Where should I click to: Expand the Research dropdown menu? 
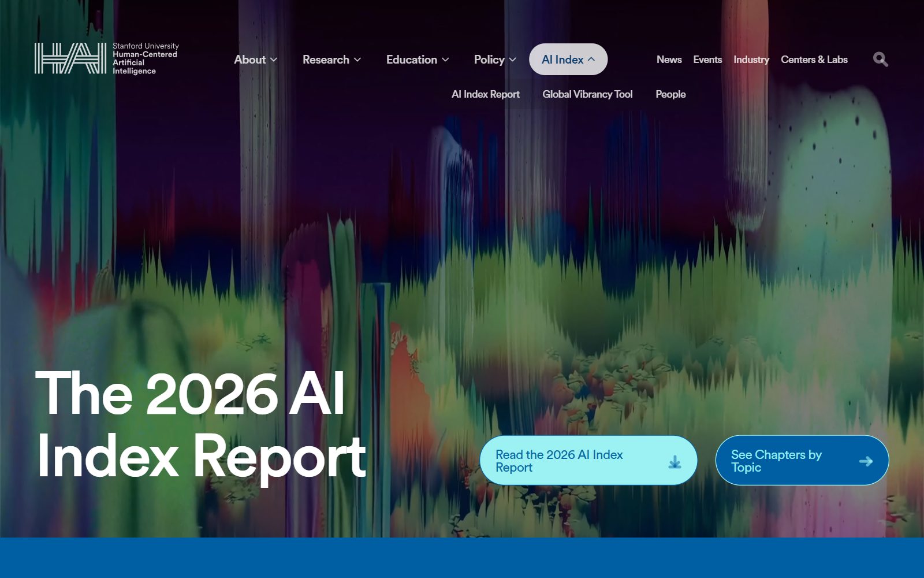point(332,60)
